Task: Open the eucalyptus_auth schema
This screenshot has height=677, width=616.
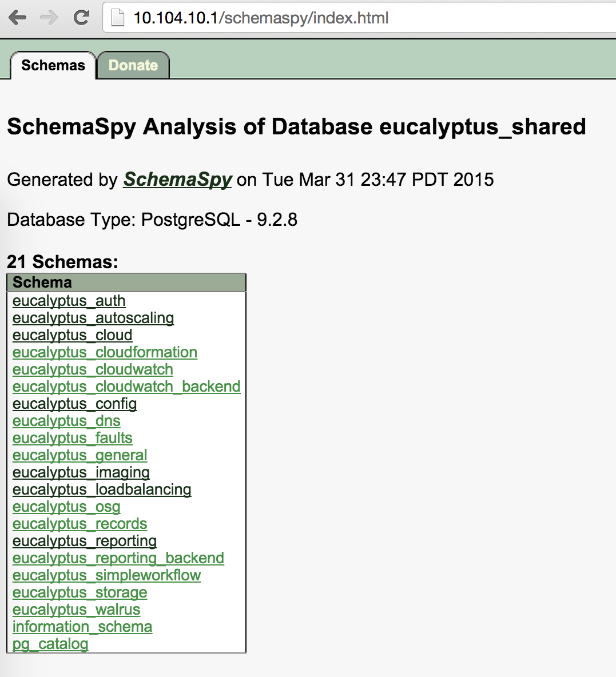Action: pos(69,301)
